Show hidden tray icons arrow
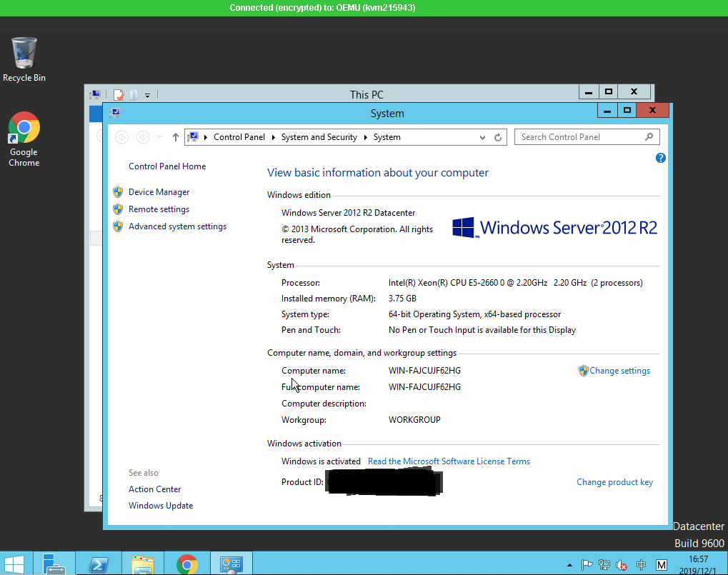728x575 pixels. pos(569,565)
